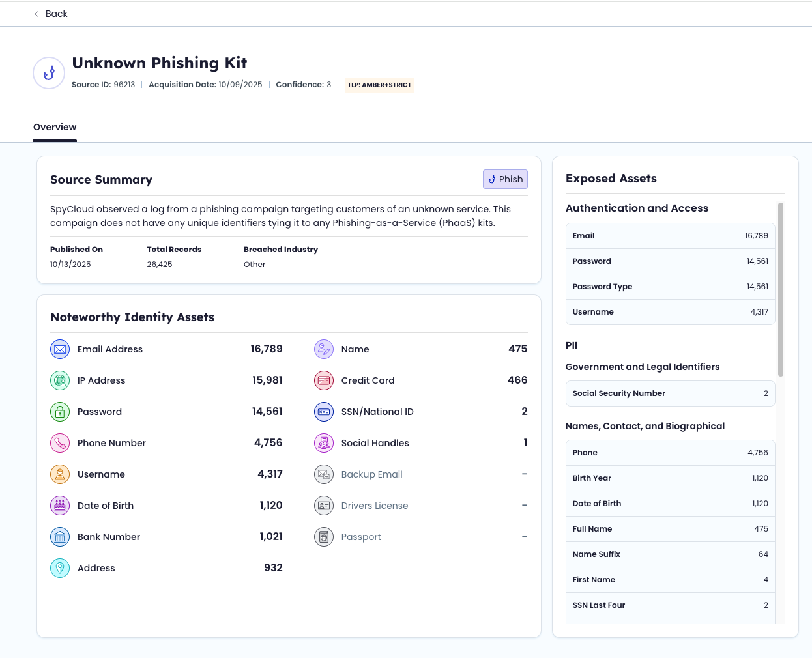Click the Passport icon
The width and height of the screenshot is (812, 658).
324,537
